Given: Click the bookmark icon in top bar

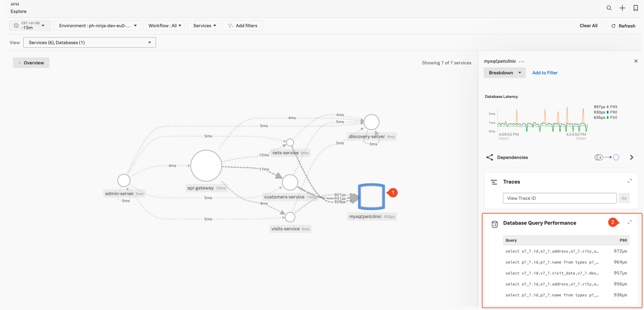Looking at the screenshot, I should pyautogui.click(x=636, y=8).
